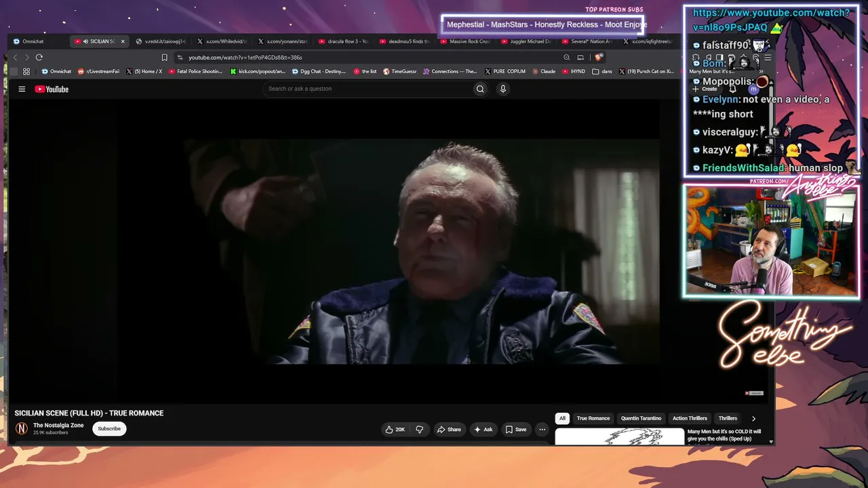Switch to the v.redd.it browser tab

tap(160, 41)
